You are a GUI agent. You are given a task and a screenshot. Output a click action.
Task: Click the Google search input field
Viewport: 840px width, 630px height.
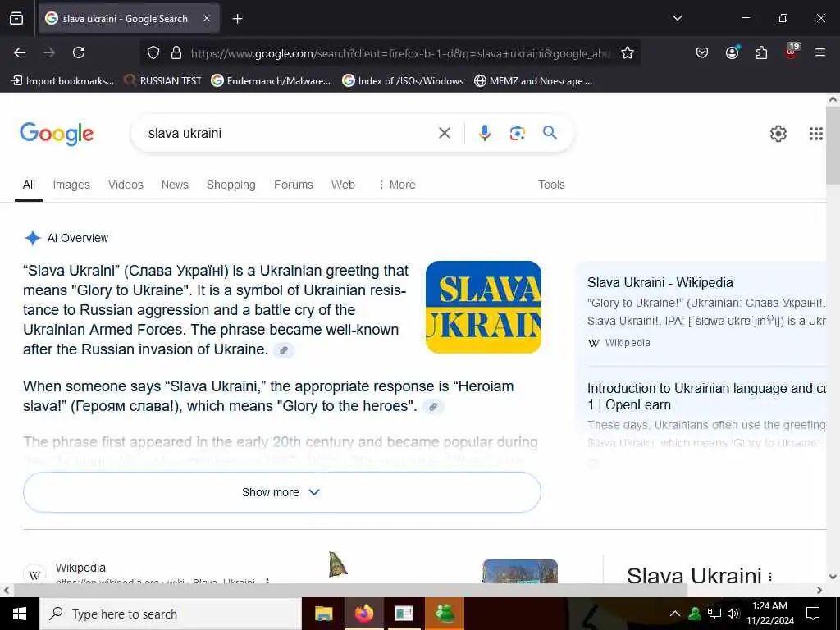pyautogui.click(x=290, y=134)
